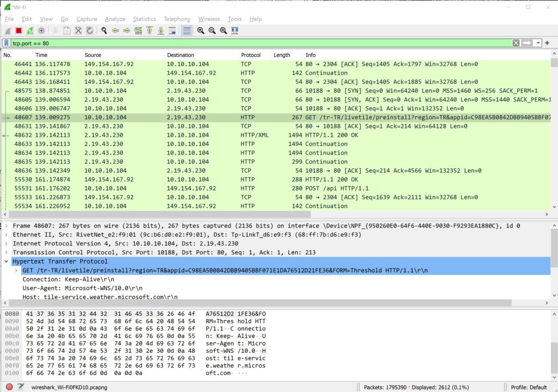Click the packet details horizontal scrollbar thumb

(x=260, y=303)
